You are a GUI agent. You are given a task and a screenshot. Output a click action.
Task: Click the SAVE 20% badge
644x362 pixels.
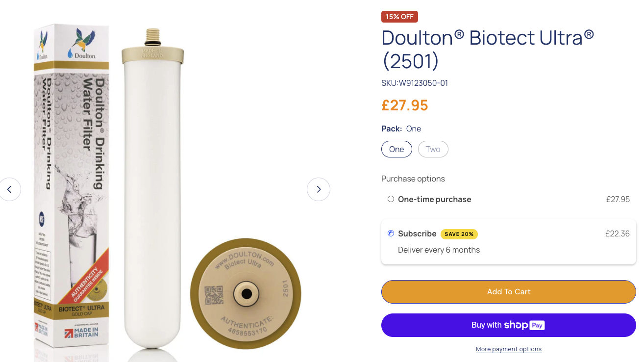coord(459,234)
